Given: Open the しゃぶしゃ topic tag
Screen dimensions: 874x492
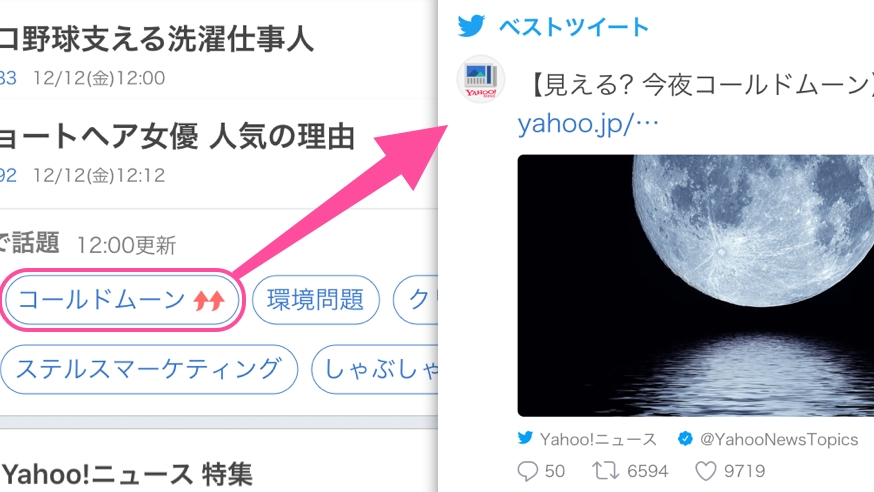Looking at the screenshot, I should (375, 369).
